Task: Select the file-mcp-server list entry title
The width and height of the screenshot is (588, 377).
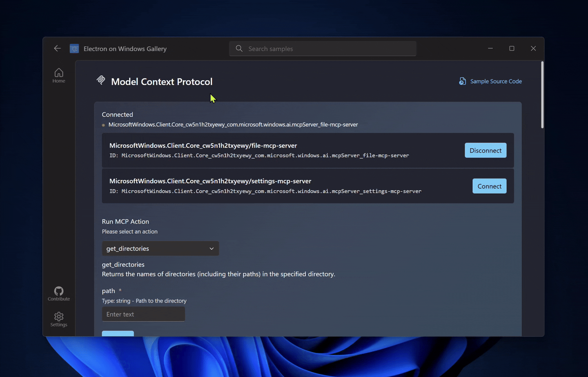Action: point(203,146)
